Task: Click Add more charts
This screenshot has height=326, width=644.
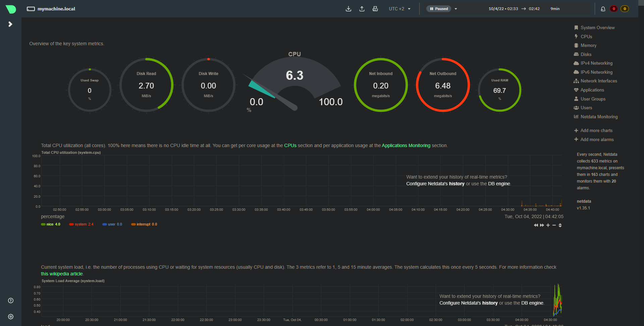Action: tap(596, 131)
